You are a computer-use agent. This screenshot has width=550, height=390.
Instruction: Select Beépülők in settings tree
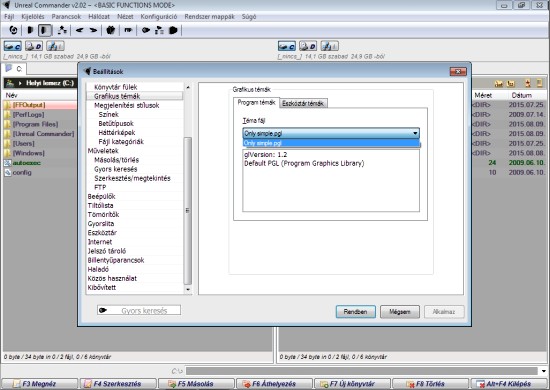coord(101,196)
